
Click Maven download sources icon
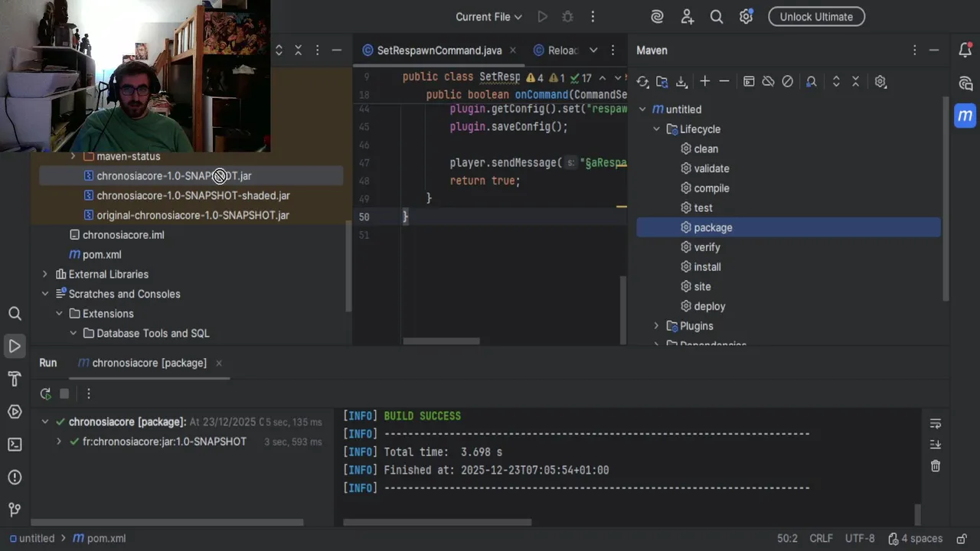point(681,81)
